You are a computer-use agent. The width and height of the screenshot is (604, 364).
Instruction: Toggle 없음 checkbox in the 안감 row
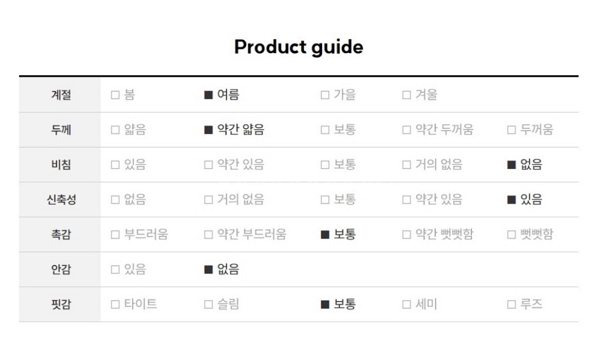(x=209, y=269)
